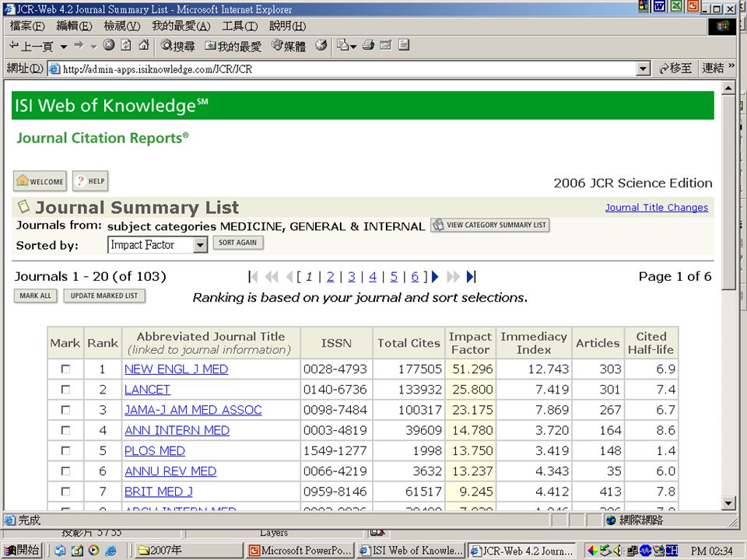Open the ANNU REV MED link
This screenshot has width=747, height=560.
pos(170,471)
